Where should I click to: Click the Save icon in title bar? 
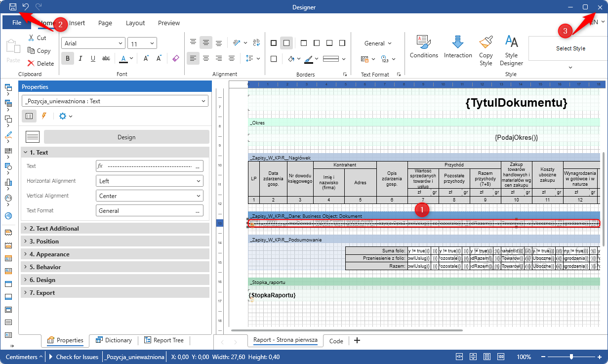point(13,7)
